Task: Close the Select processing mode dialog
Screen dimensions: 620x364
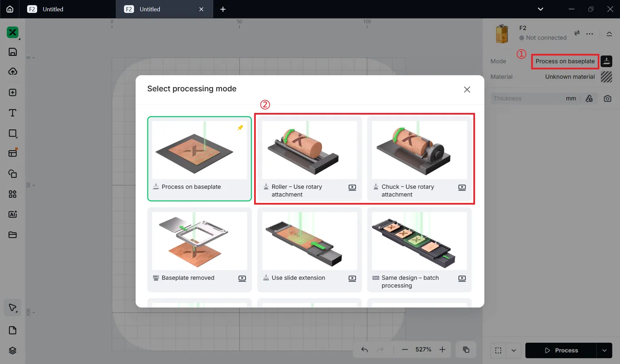Action: point(467,89)
